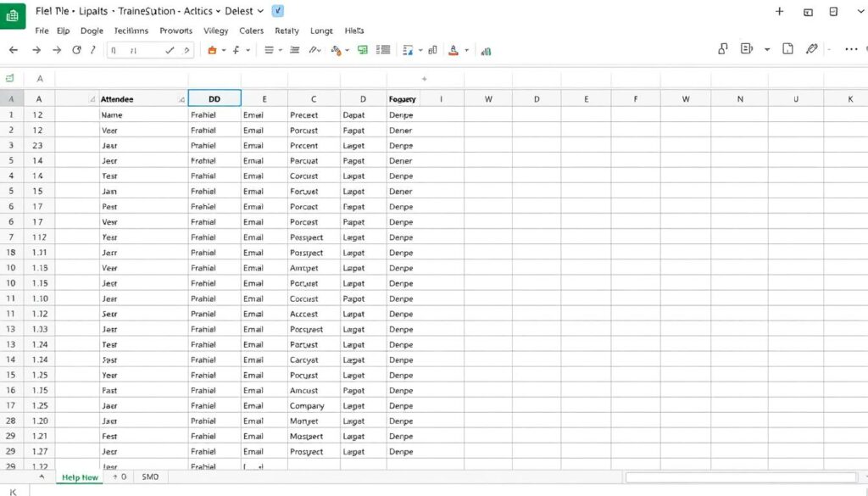Screen dimensions: 868x496
Task: Click the sort and filter icon
Action: (408, 50)
